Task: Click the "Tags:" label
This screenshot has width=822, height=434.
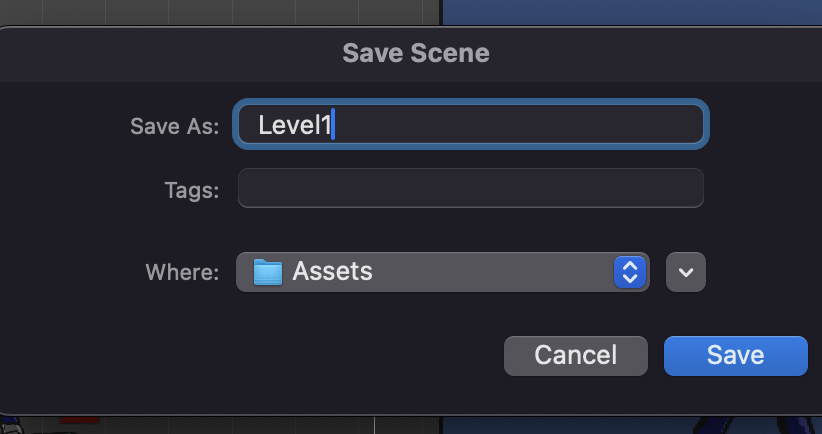Action: tap(191, 189)
